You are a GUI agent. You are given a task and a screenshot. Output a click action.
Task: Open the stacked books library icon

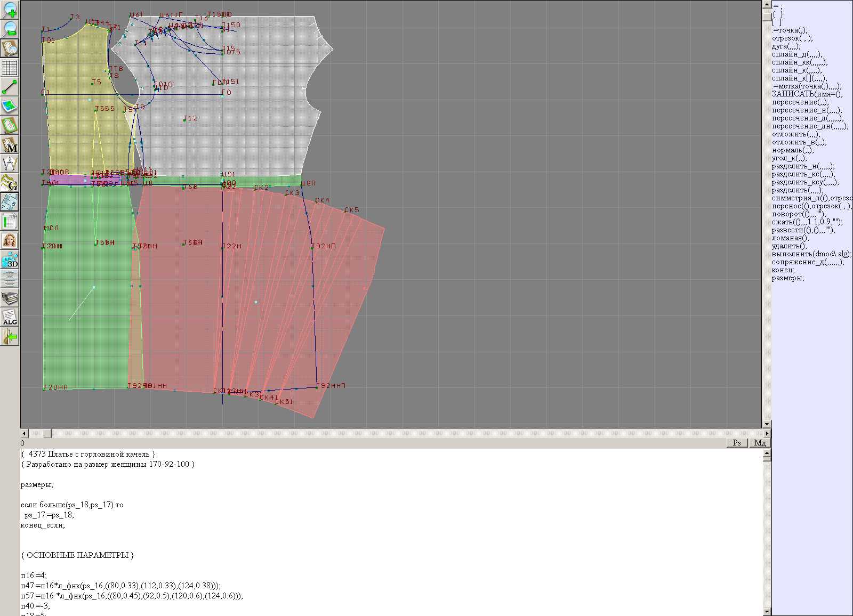point(10,298)
